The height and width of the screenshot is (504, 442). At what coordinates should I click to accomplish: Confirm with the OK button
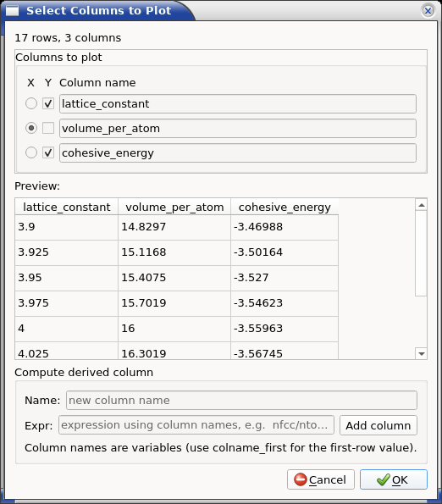(x=394, y=479)
